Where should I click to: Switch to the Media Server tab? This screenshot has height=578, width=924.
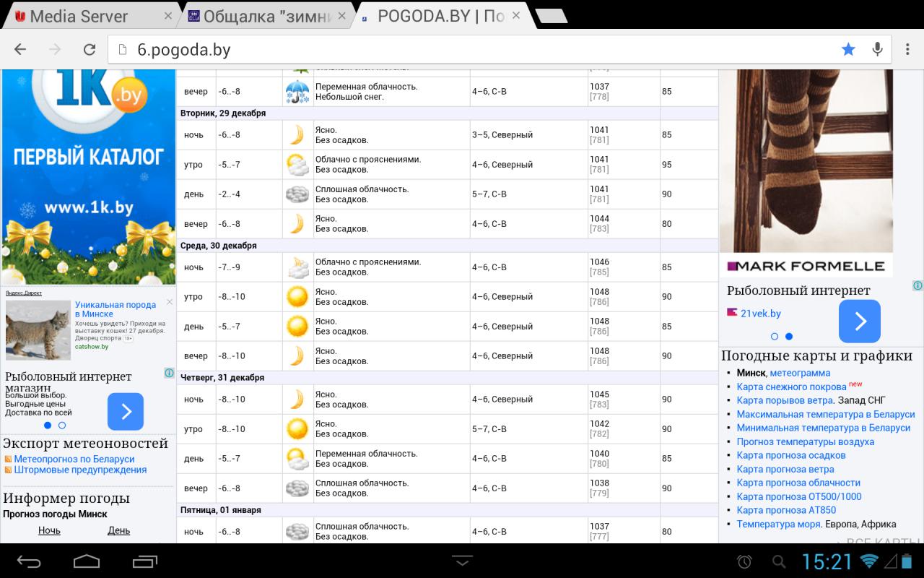pos(78,16)
